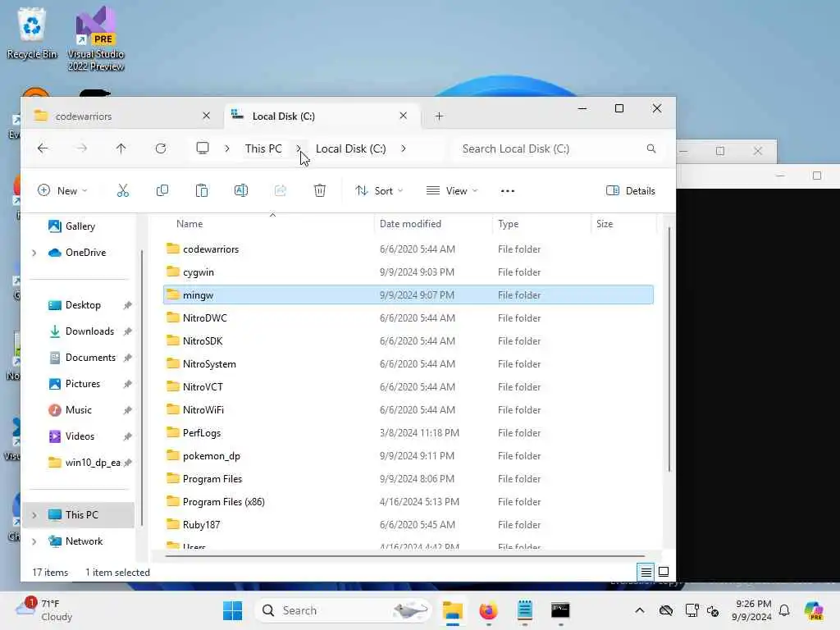Viewport: 840px width, 630px height.
Task: Show hidden system tray icons
Action: pos(640,610)
